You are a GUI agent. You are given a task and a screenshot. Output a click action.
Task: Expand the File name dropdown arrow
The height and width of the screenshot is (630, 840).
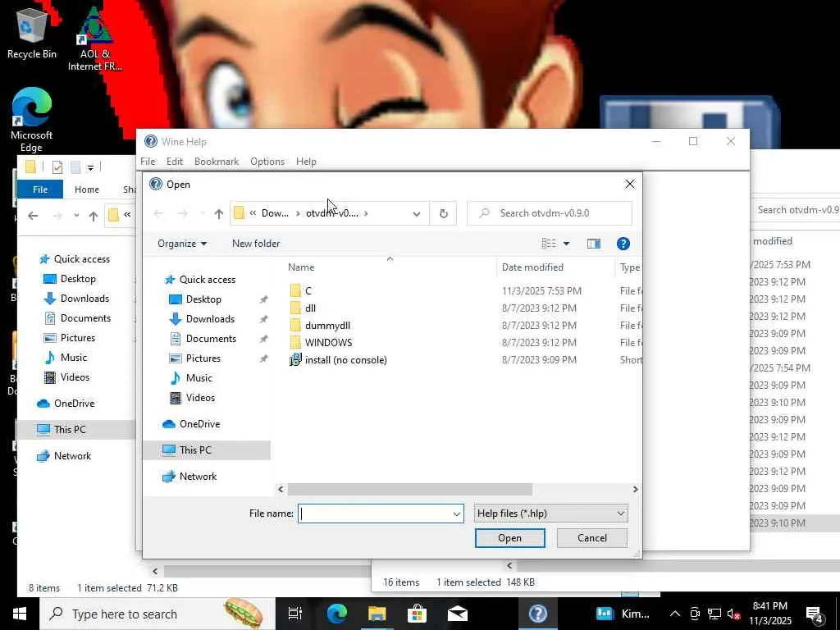coord(456,514)
